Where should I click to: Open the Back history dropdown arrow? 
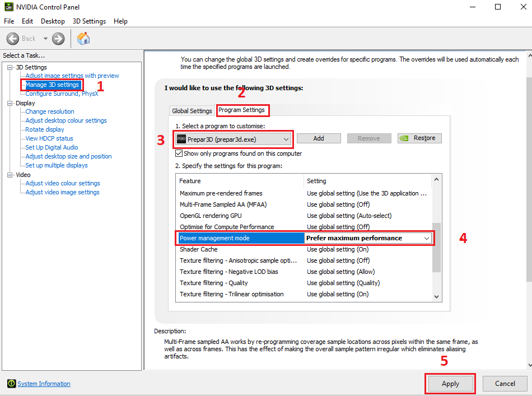click(x=45, y=39)
